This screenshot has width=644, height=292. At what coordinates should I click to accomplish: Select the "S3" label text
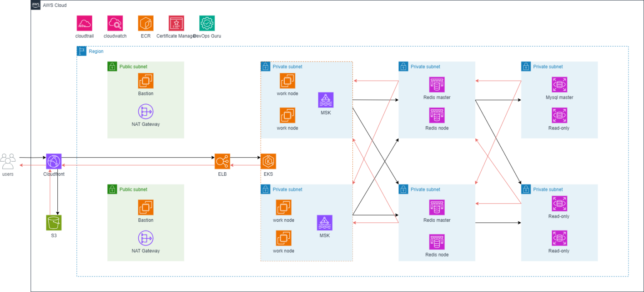coord(54,236)
